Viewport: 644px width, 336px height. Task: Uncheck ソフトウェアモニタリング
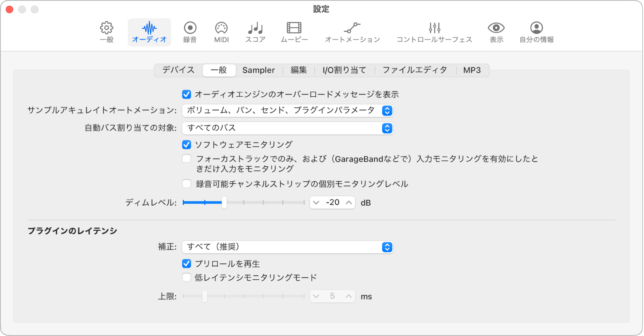click(x=186, y=144)
